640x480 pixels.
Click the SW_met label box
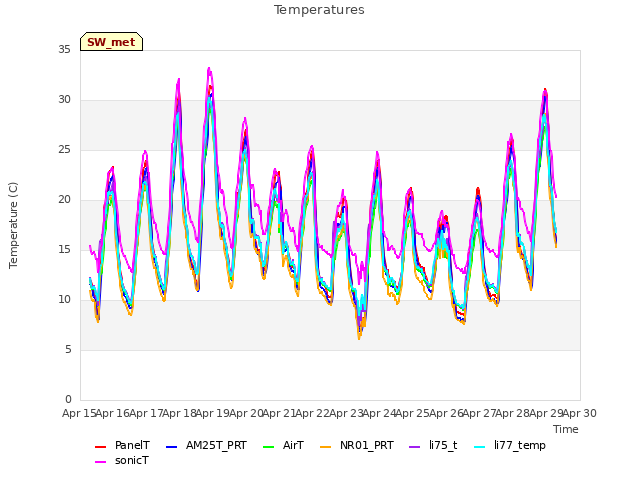coord(111,42)
